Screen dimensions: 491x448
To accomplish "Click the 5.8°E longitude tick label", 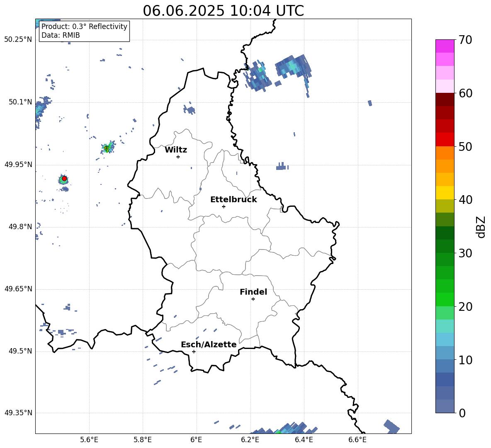I will pyautogui.click(x=143, y=440).
